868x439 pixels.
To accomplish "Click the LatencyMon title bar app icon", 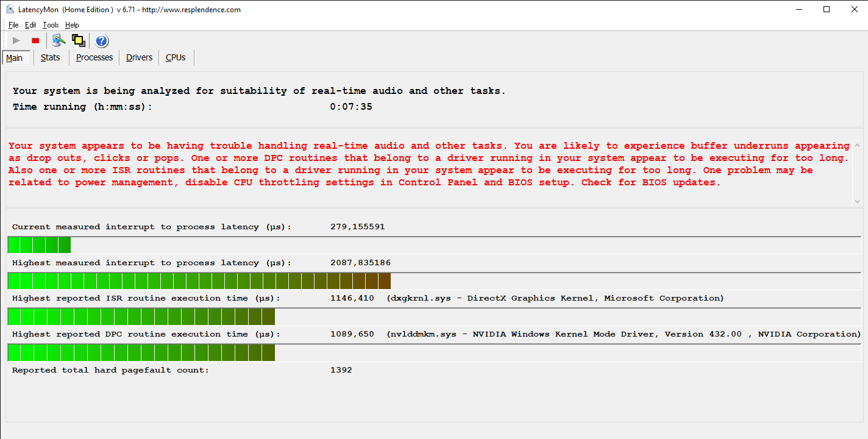I will 10,9.
